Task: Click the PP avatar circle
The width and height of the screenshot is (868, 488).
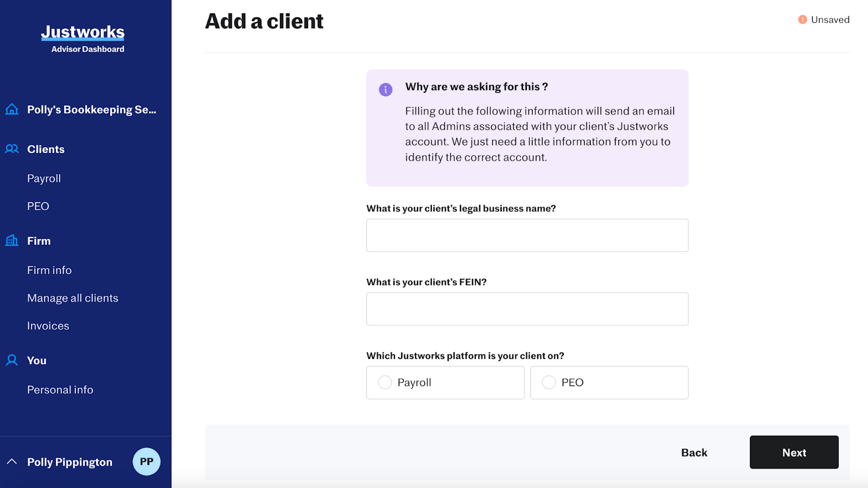Action: pyautogui.click(x=146, y=461)
